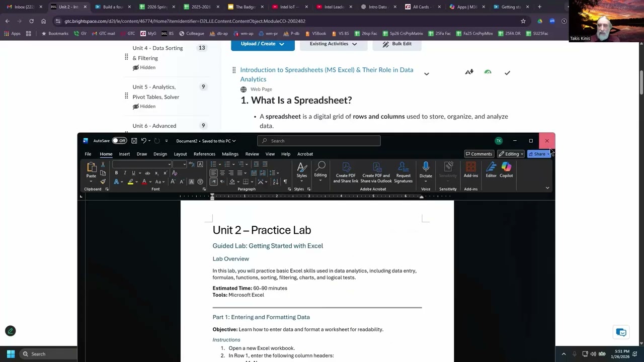Toggle Superscript formatting

pyautogui.click(x=165, y=173)
